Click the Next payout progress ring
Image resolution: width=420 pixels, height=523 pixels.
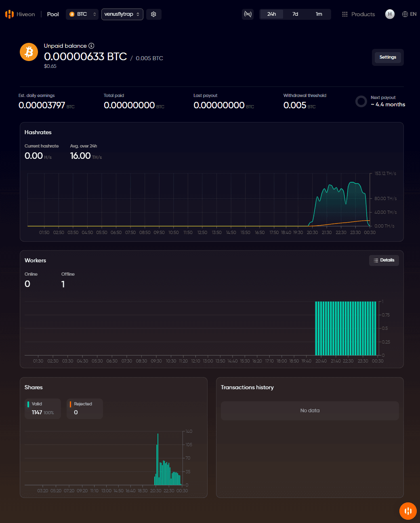[x=361, y=101]
